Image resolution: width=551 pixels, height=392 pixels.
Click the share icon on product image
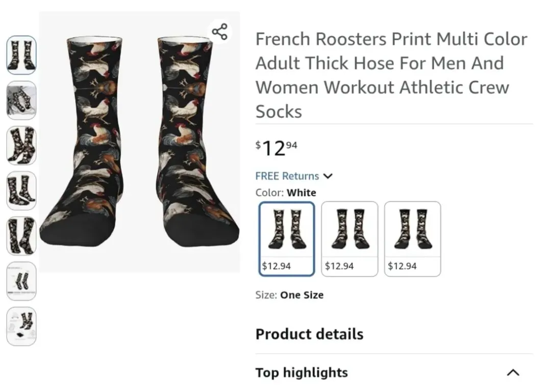(219, 32)
